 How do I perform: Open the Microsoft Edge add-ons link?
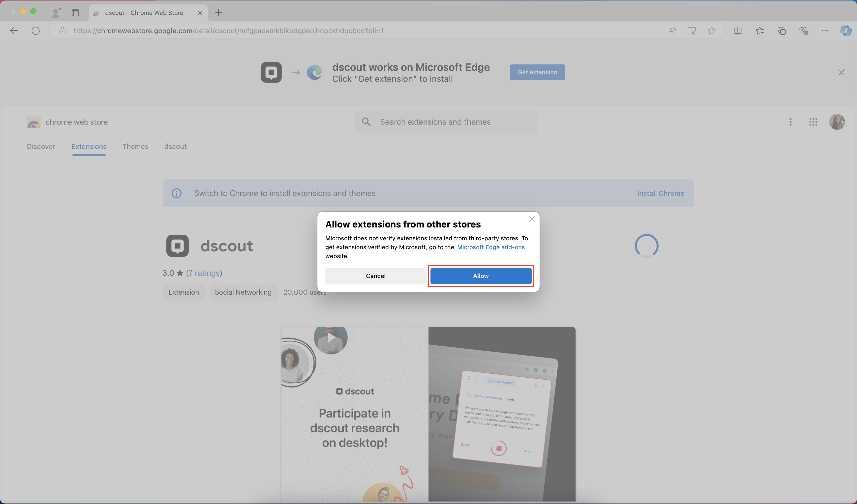[491, 247]
